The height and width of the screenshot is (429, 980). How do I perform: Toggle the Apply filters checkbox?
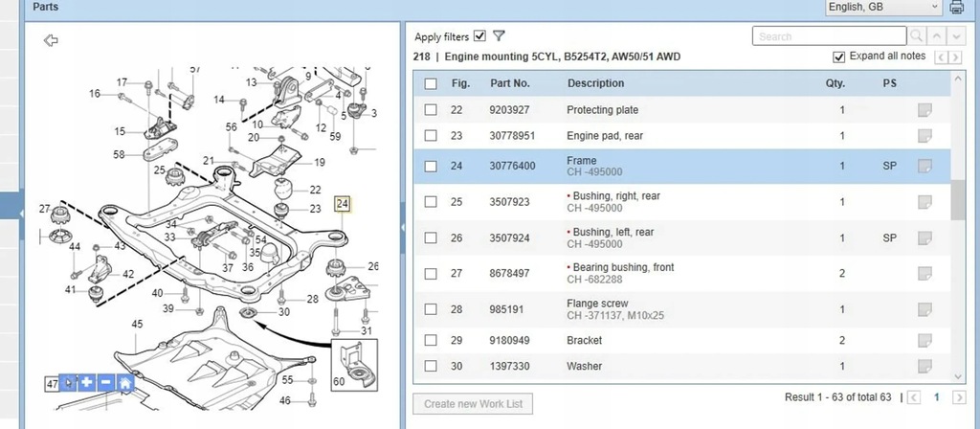click(479, 35)
